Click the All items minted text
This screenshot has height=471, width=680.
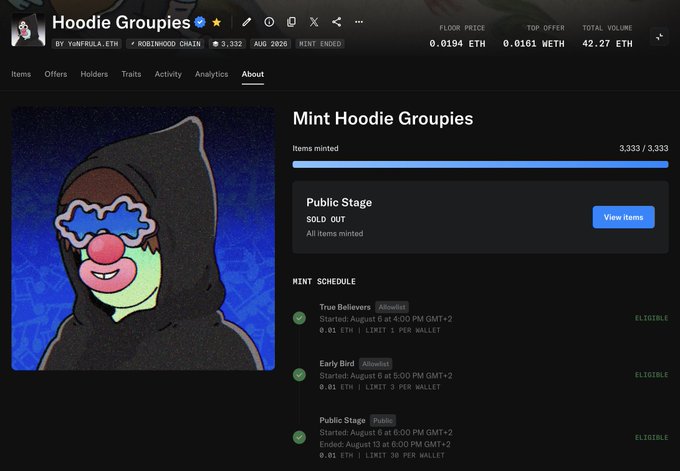click(335, 233)
